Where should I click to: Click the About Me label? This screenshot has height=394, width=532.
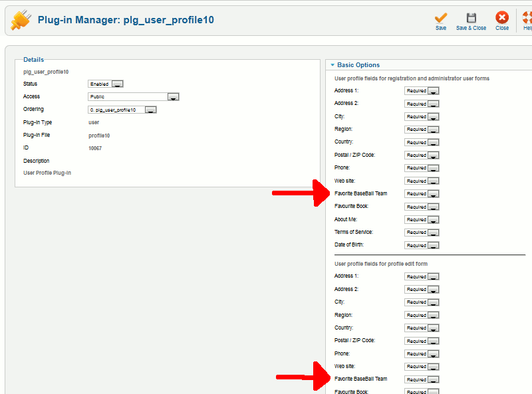pos(346,219)
